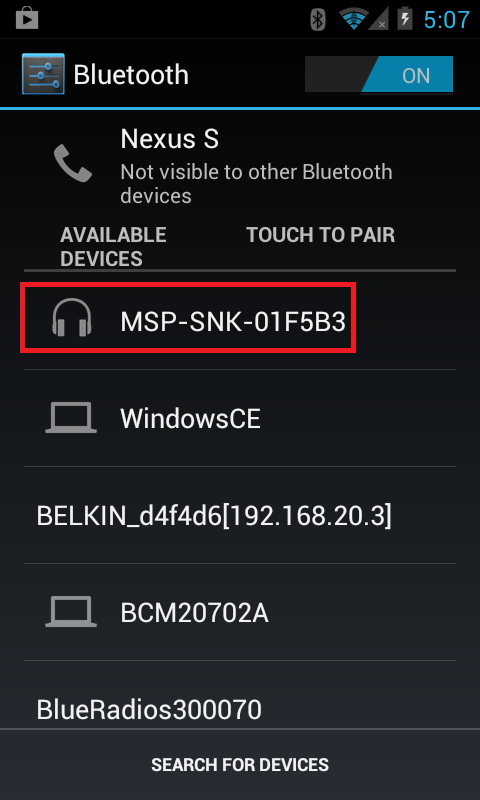The height and width of the screenshot is (800, 480).
Task: Tap the phone icon beside Nexus S
Action: 73,163
